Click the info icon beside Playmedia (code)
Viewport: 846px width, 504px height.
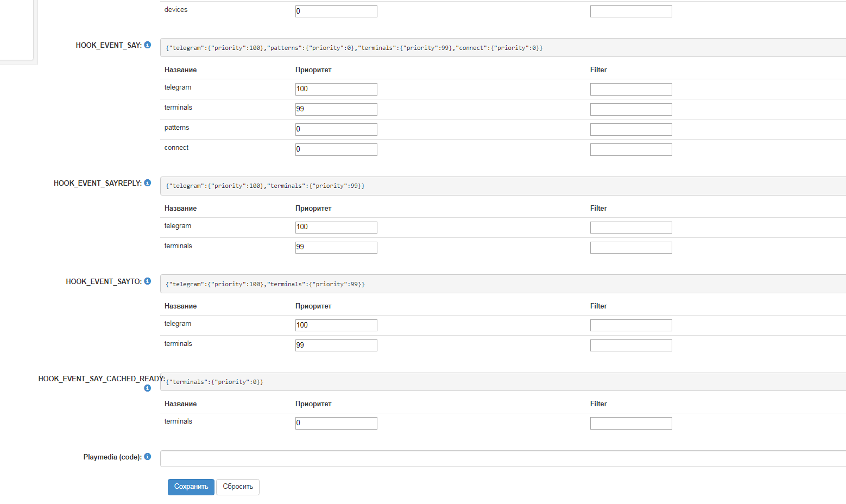pos(147,457)
